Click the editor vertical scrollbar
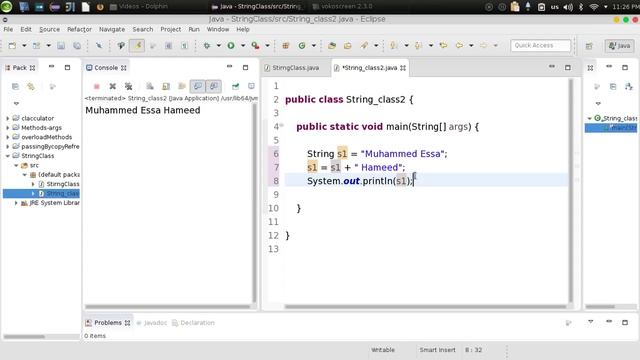The height and width of the screenshot is (360, 640). coord(571,191)
